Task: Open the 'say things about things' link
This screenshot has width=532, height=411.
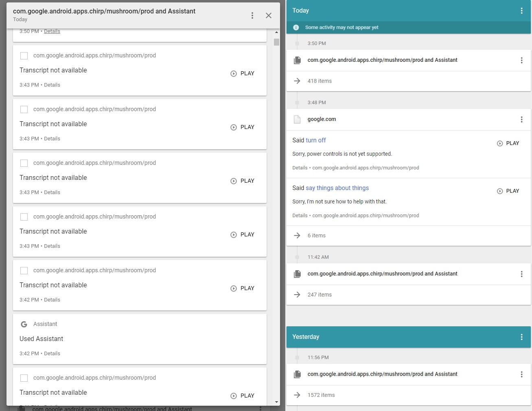Action: (x=337, y=188)
